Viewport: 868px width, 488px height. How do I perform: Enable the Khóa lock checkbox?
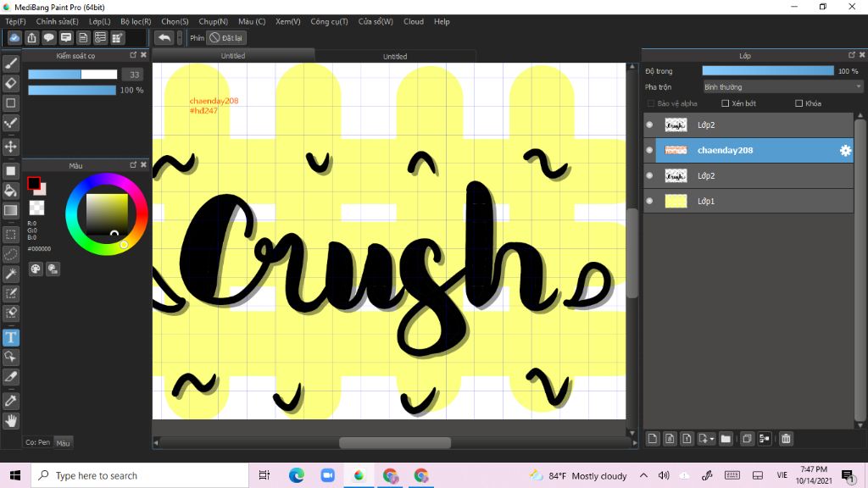(x=798, y=103)
